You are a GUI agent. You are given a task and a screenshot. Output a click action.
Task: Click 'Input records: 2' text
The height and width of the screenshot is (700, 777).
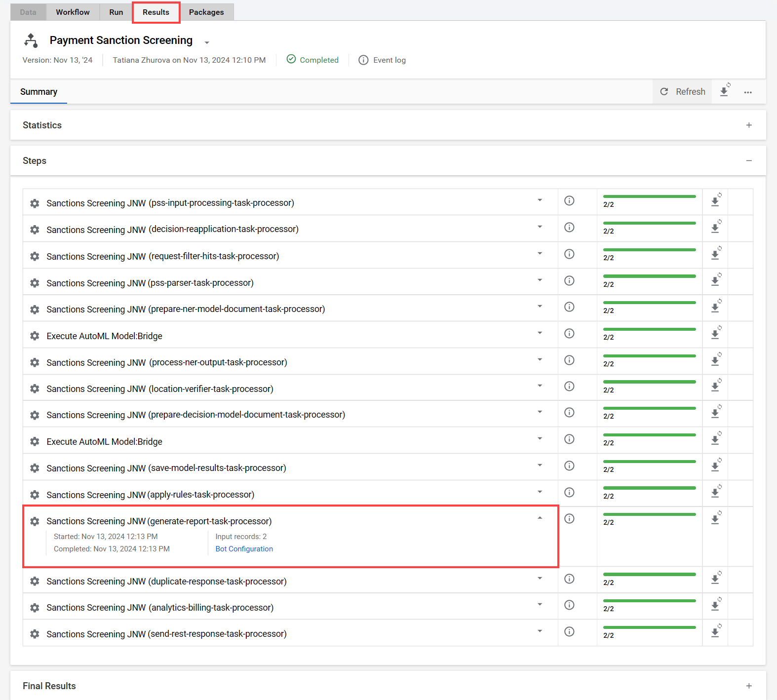241,537
